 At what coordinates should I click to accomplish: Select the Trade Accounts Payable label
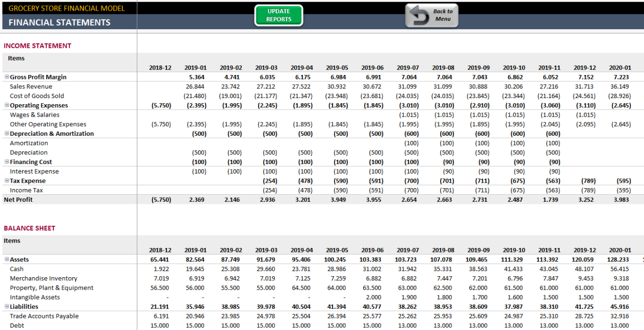[x=44, y=316]
